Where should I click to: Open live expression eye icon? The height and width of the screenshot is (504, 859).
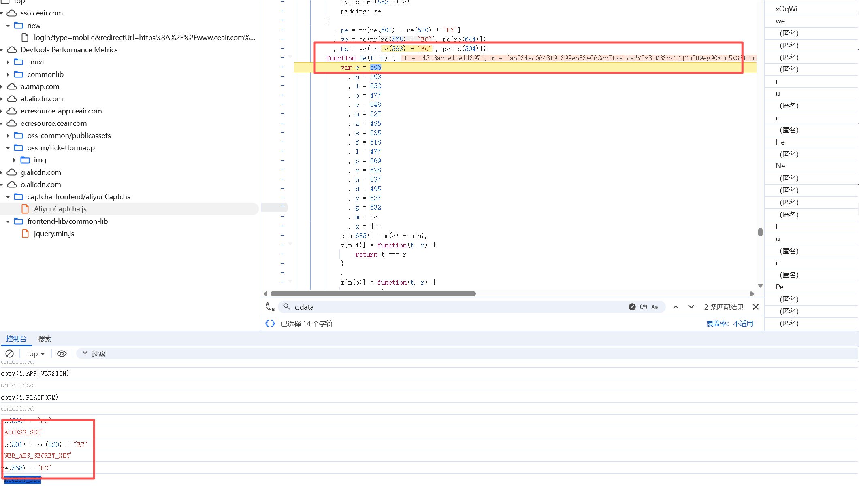62,353
